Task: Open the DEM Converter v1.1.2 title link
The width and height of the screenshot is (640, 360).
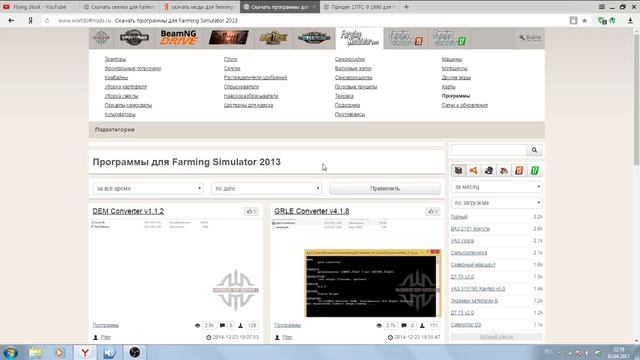Action: 128,211
